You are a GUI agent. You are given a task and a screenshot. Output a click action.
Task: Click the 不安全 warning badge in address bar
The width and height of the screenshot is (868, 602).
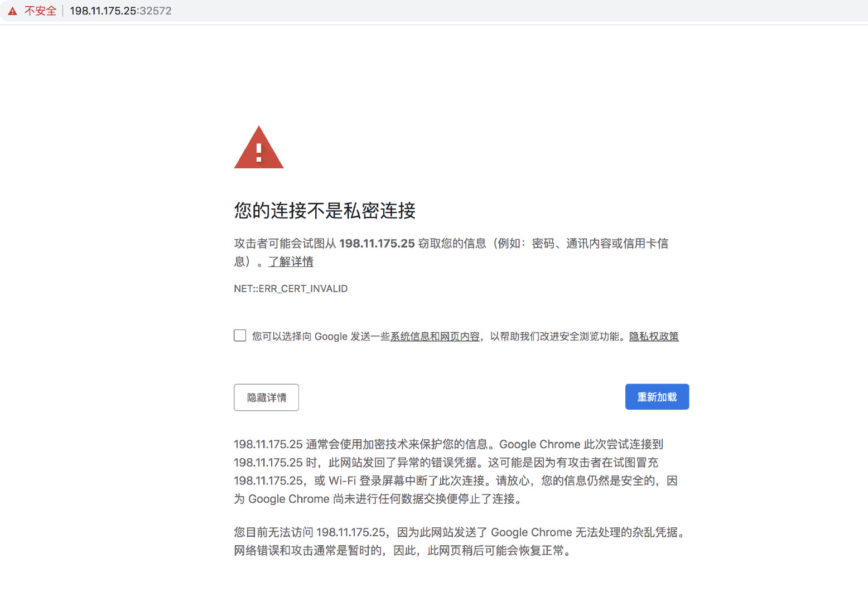click(41, 10)
